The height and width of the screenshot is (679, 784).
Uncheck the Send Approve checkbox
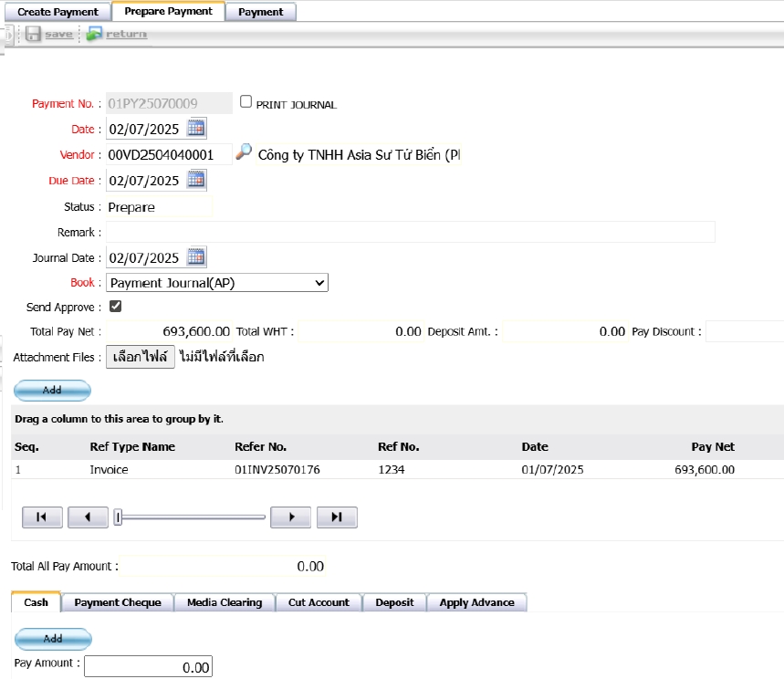116,307
